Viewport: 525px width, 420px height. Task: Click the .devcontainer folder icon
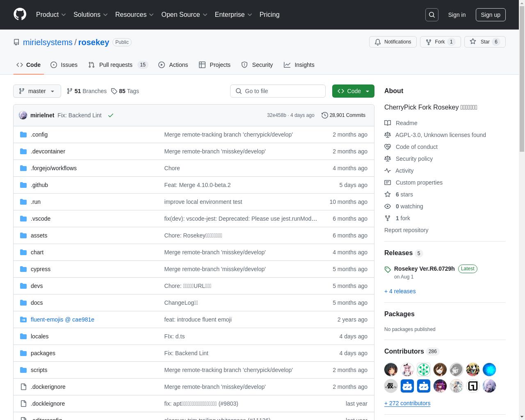[23, 151]
